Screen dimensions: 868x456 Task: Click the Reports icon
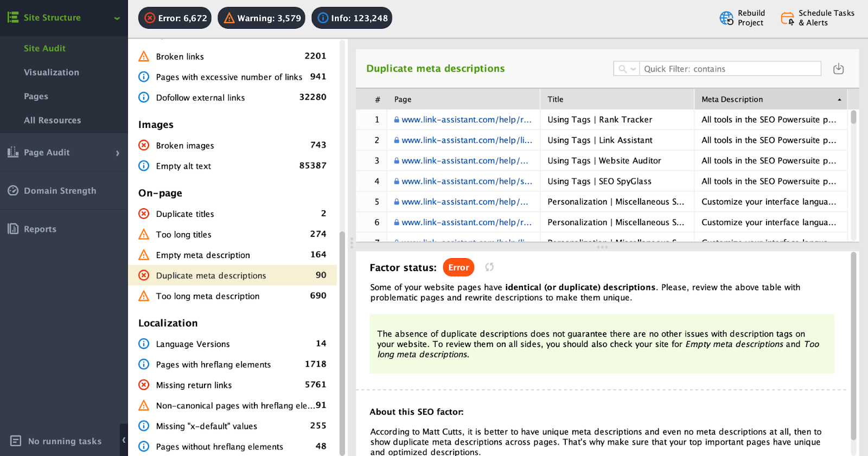click(13, 229)
